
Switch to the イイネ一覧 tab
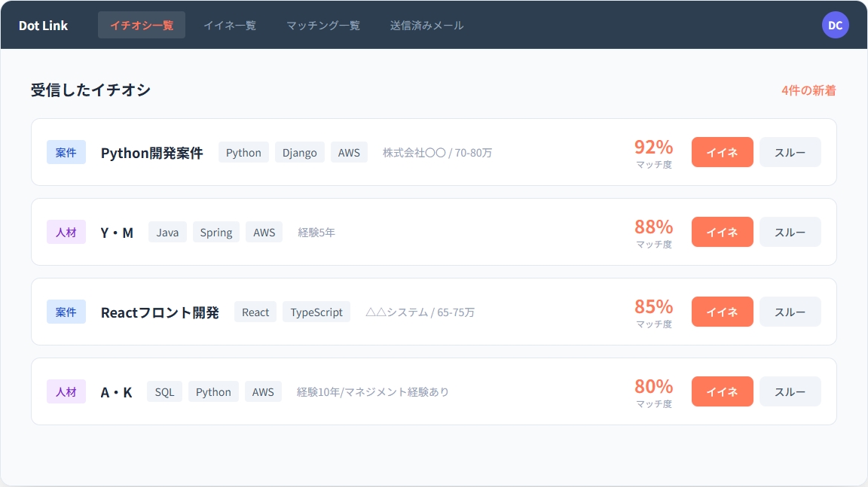click(x=230, y=25)
